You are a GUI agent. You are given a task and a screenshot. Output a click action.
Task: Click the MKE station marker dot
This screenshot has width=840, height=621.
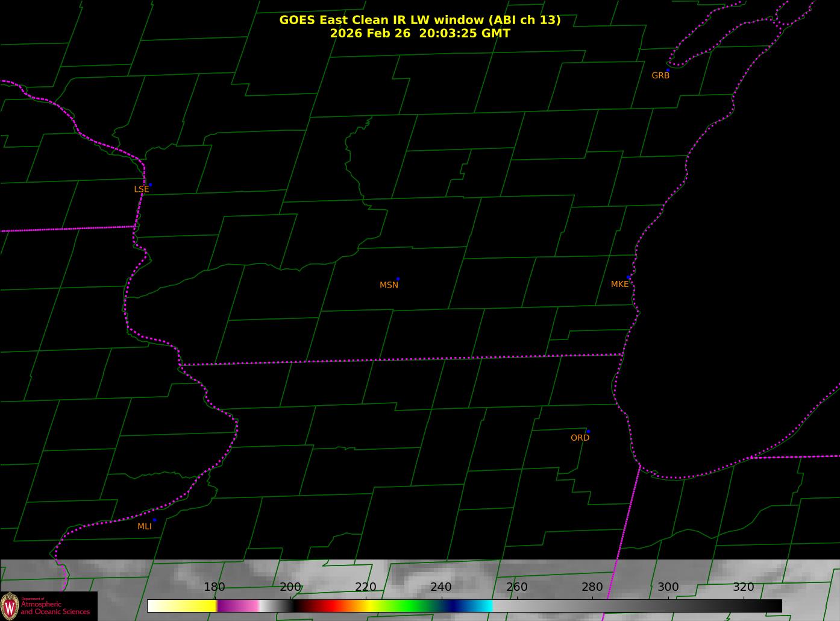(x=628, y=277)
